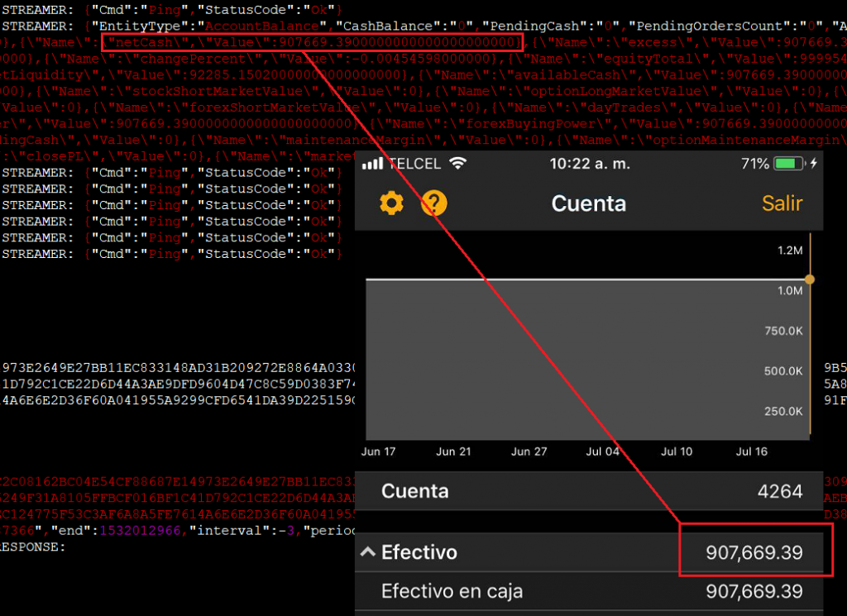This screenshot has height=616, width=847.
Task: Collapse the Efectivo section chevron
Action: [x=368, y=552]
